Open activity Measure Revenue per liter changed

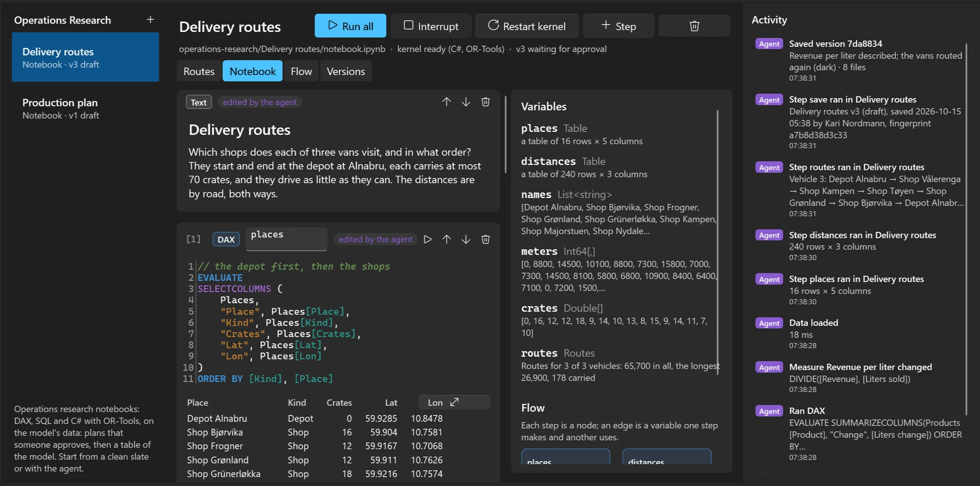(859, 377)
